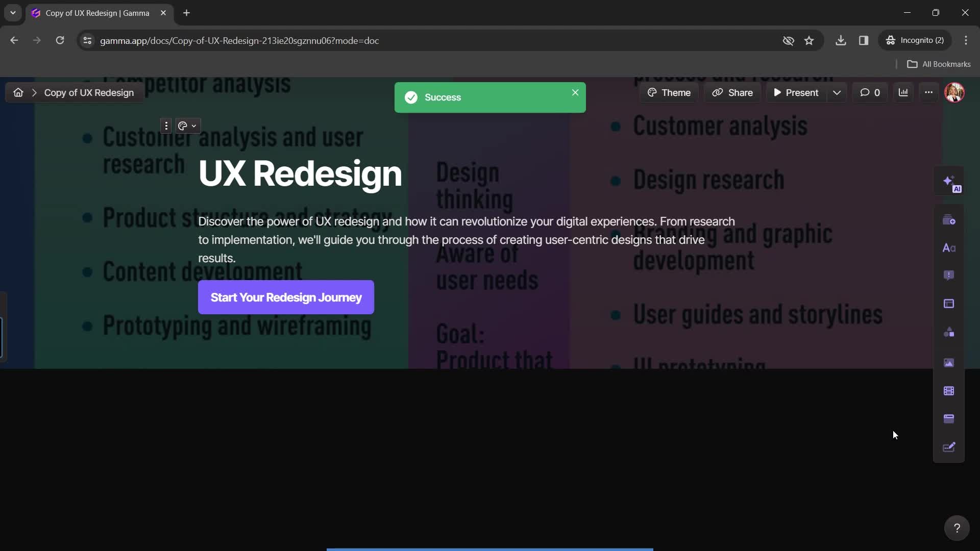
Task: Click the analytics/chart icon
Action: pos(903,93)
